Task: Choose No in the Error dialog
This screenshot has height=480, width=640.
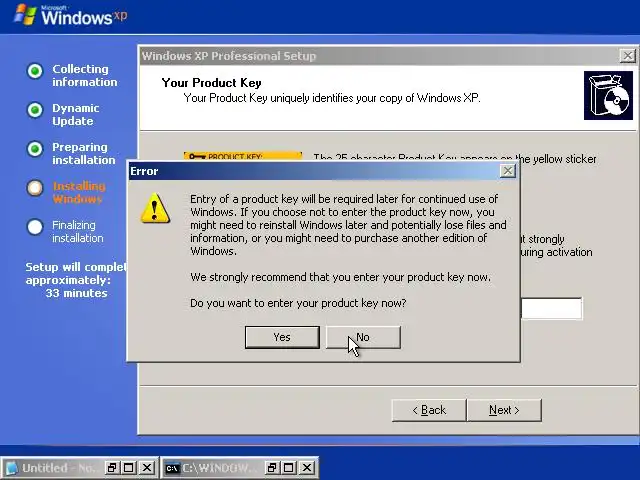Action: tap(363, 337)
